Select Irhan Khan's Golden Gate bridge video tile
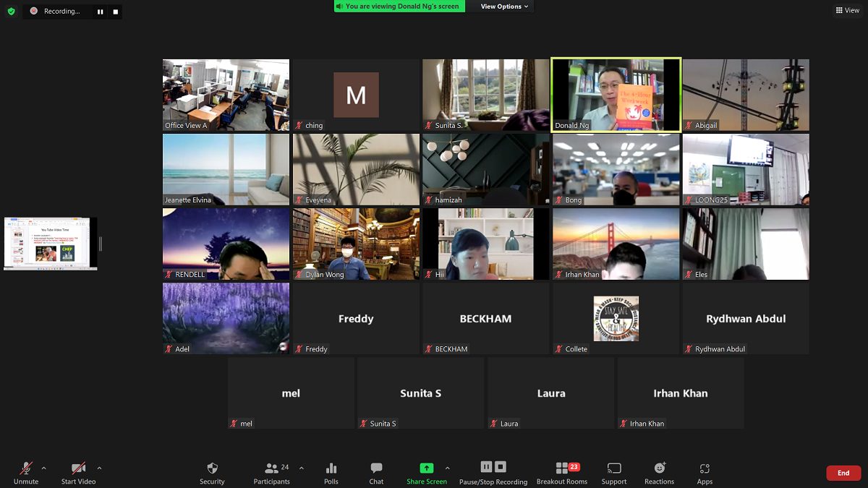This screenshot has width=868, height=488. [616, 244]
